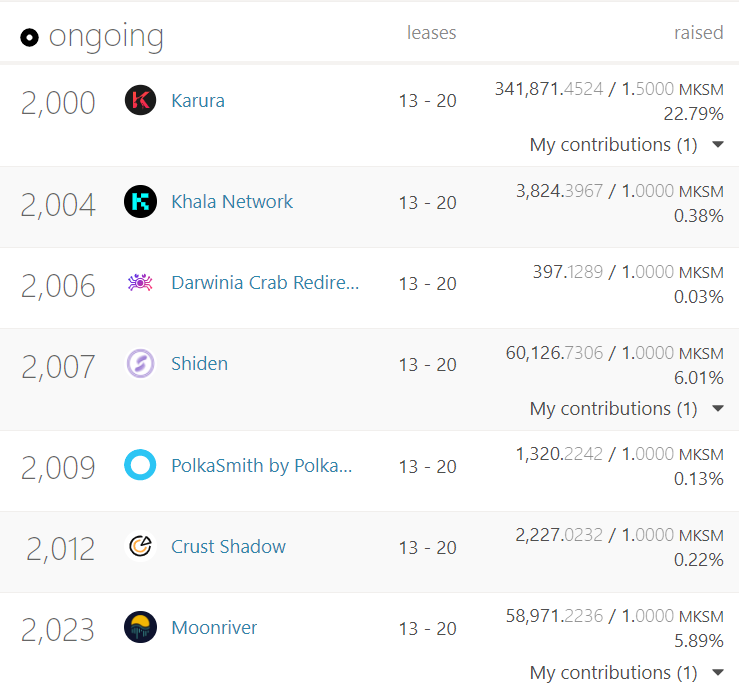739x694 pixels.
Task: Click Shiden My contributions (1) label
Action: point(614,408)
